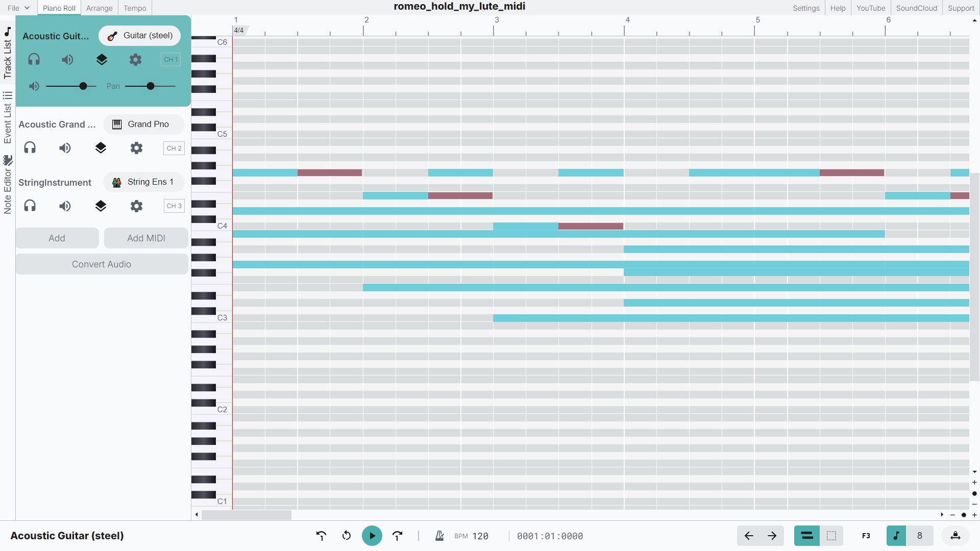Image resolution: width=980 pixels, height=551 pixels.
Task: Open the Tempo view
Action: (x=134, y=8)
